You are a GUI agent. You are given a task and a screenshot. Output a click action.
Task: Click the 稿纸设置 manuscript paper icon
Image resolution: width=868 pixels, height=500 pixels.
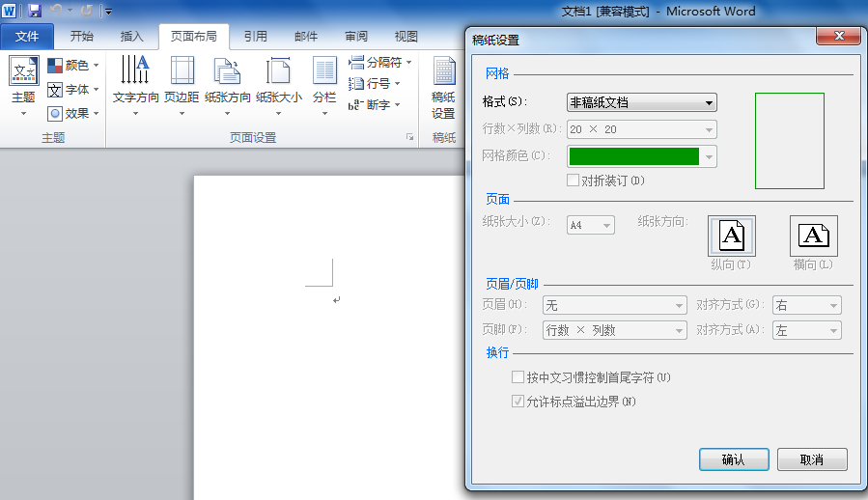443,71
